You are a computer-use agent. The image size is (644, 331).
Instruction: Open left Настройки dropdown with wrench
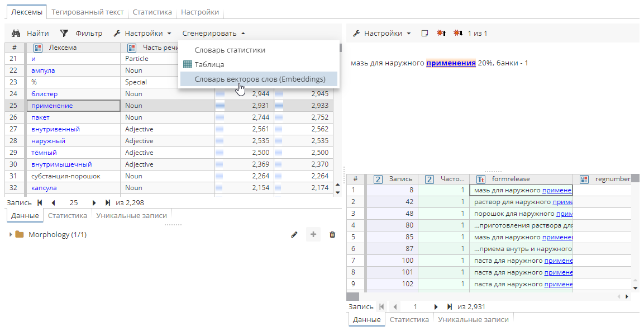142,34
